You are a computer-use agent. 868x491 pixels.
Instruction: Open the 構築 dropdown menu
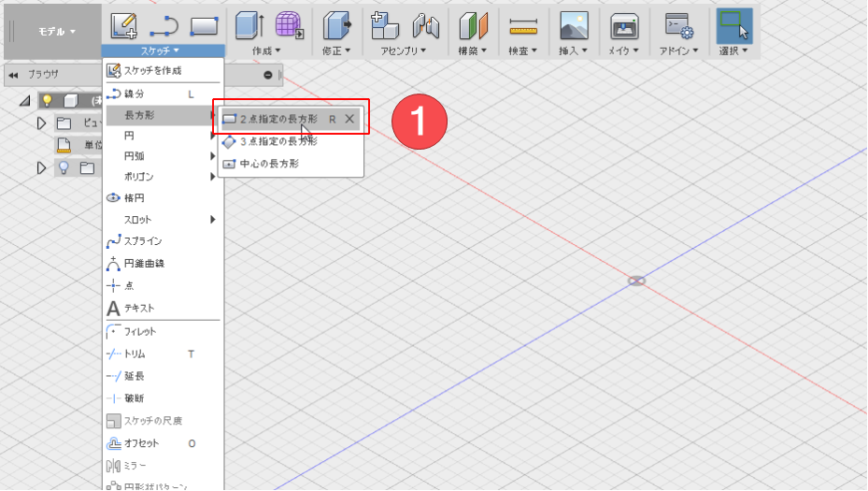(x=472, y=51)
